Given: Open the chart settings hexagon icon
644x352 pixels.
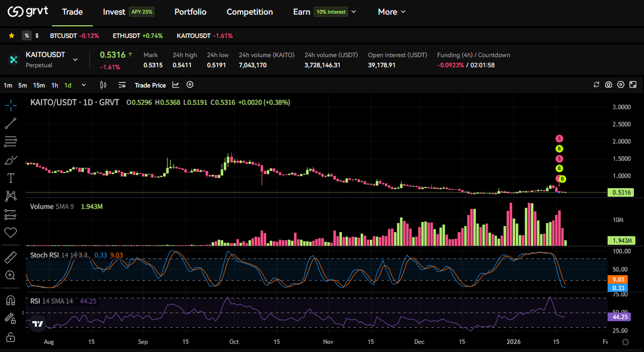Looking at the screenshot, I should tap(621, 85).
